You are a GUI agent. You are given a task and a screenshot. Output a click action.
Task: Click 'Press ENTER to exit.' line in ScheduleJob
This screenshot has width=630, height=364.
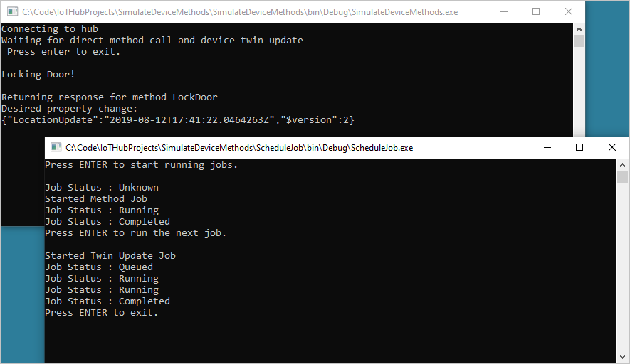click(101, 313)
